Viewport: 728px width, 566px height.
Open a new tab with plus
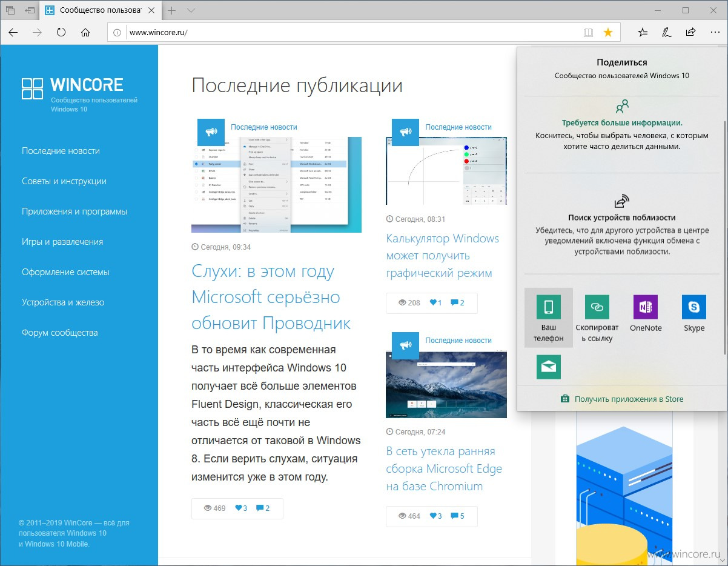(172, 10)
